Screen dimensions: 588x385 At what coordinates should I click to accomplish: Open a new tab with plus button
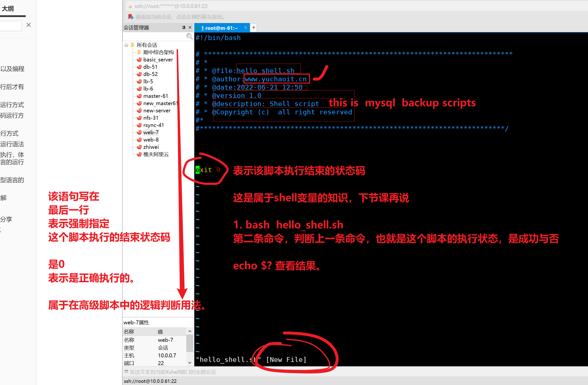tap(253, 27)
